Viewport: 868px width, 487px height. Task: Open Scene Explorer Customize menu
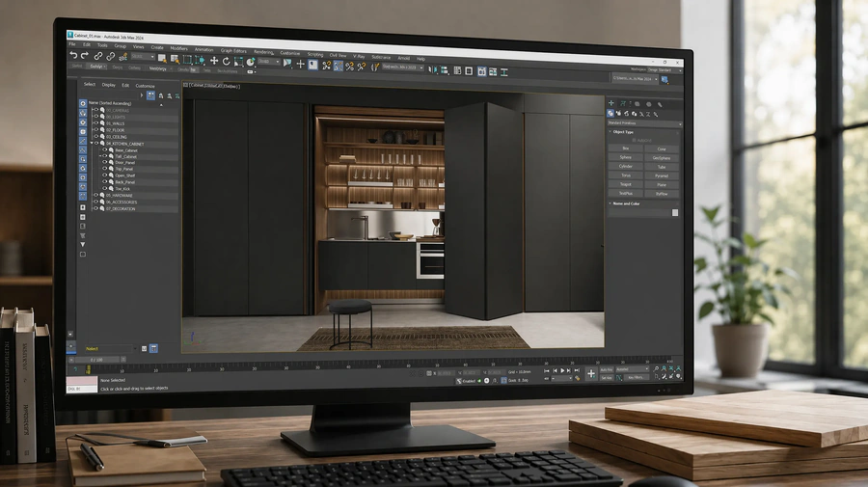pyautogui.click(x=145, y=86)
